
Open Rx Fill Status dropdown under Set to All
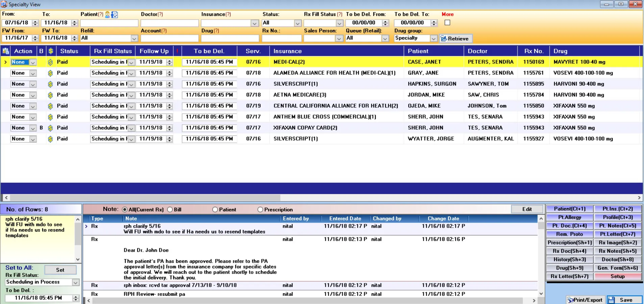coord(75,282)
